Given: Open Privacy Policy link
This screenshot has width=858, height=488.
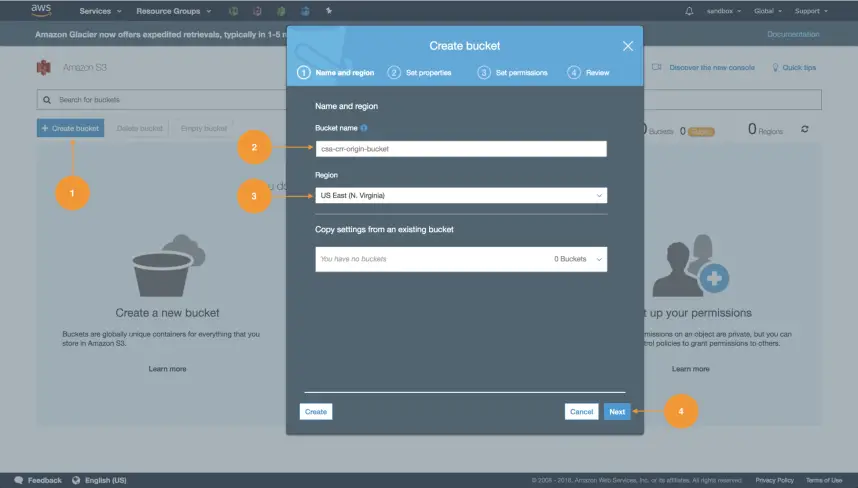Looking at the screenshot, I should point(774,480).
